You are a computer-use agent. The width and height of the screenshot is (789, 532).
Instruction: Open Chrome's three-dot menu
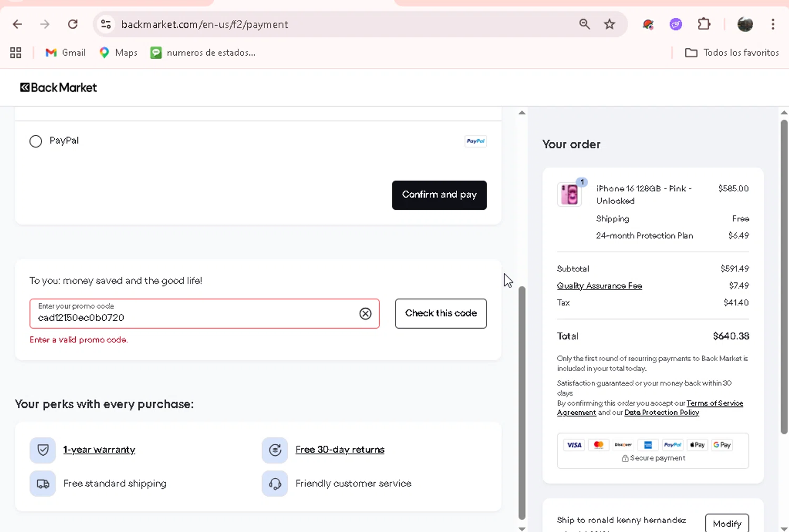tap(773, 24)
